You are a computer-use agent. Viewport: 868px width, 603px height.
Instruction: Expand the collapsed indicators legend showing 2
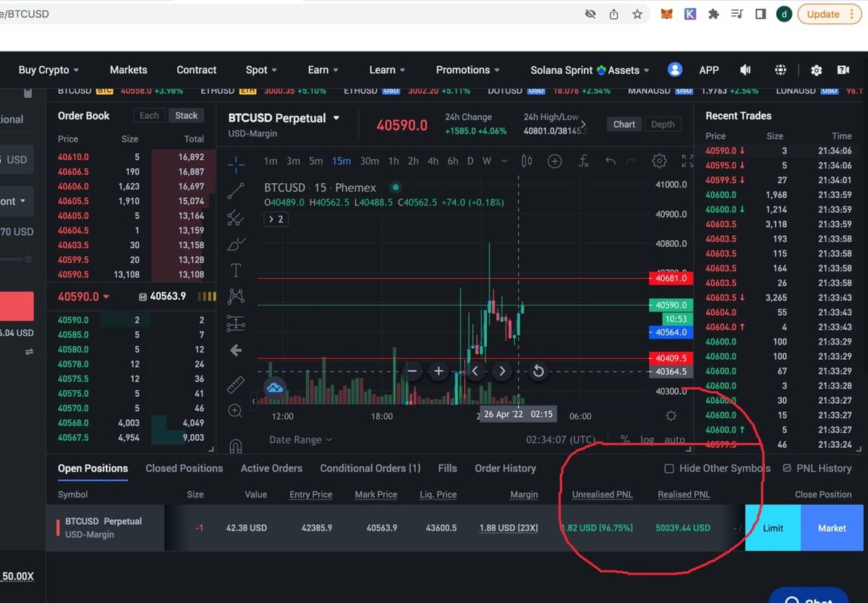(x=276, y=219)
